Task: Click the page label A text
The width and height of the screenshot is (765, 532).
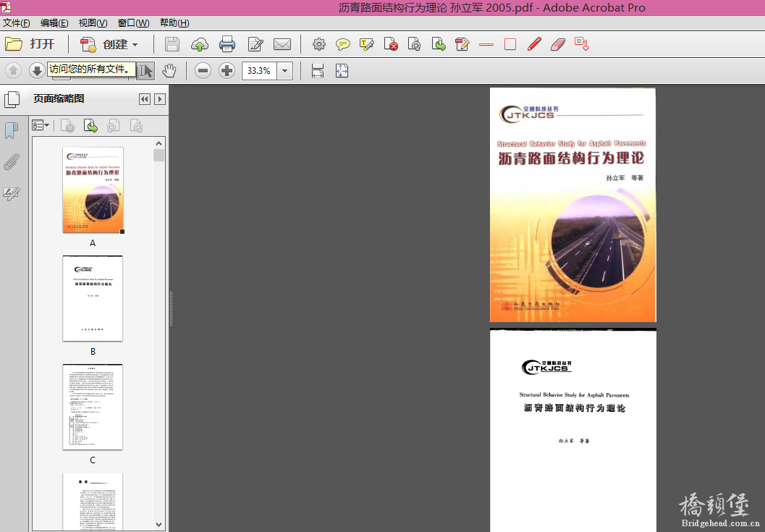Action: (x=93, y=243)
